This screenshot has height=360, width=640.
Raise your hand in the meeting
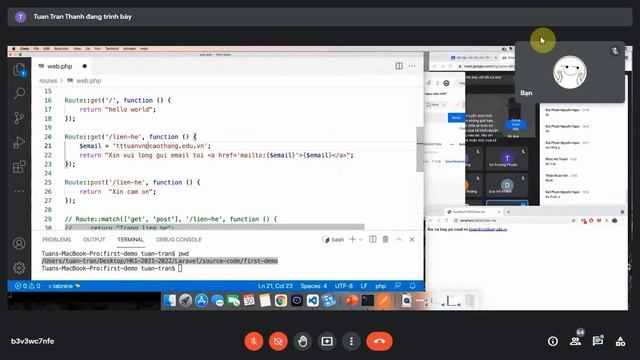click(x=302, y=341)
